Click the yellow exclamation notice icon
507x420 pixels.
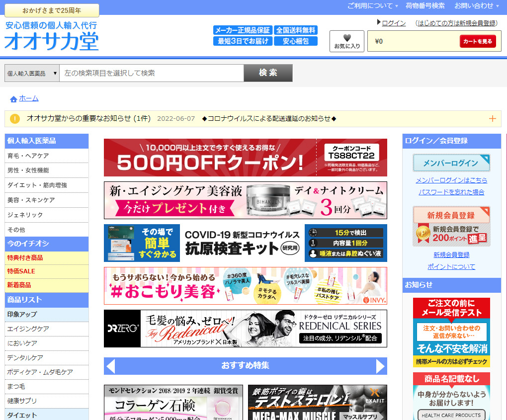[x=15, y=119]
